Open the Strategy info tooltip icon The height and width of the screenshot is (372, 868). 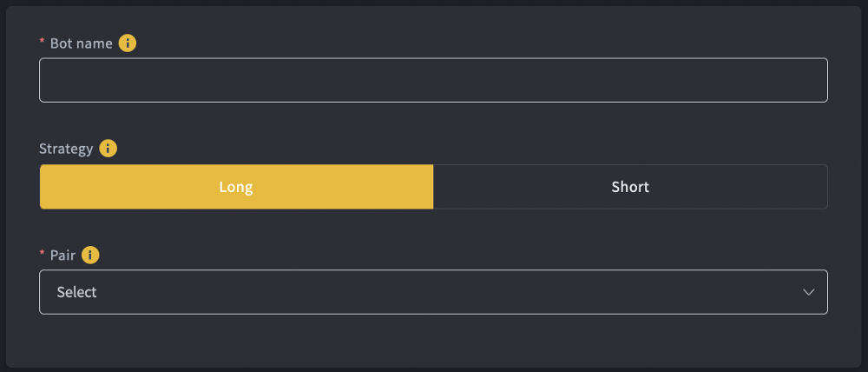[108, 149]
